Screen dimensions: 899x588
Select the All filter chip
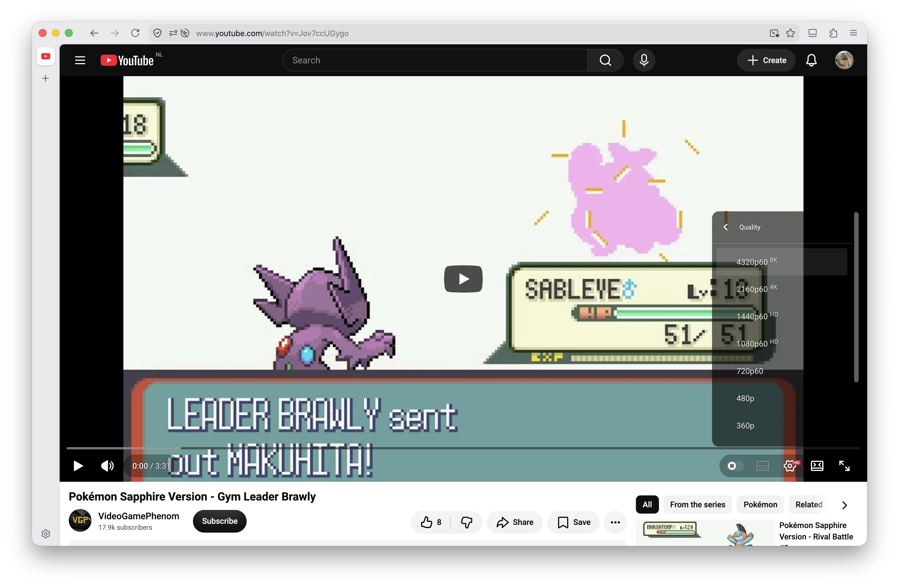click(x=647, y=504)
